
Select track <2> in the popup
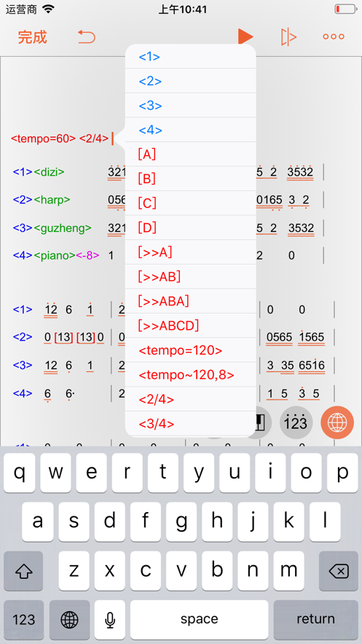click(x=150, y=81)
